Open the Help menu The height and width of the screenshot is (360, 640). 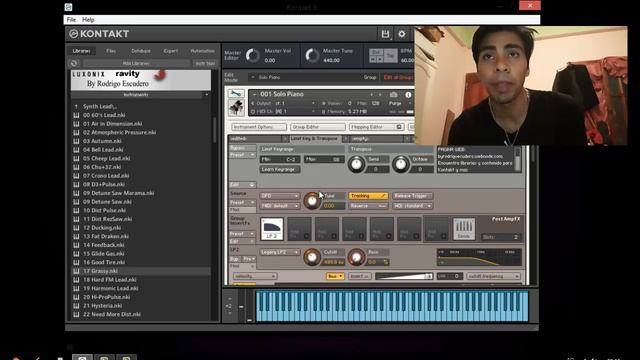[x=88, y=20]
